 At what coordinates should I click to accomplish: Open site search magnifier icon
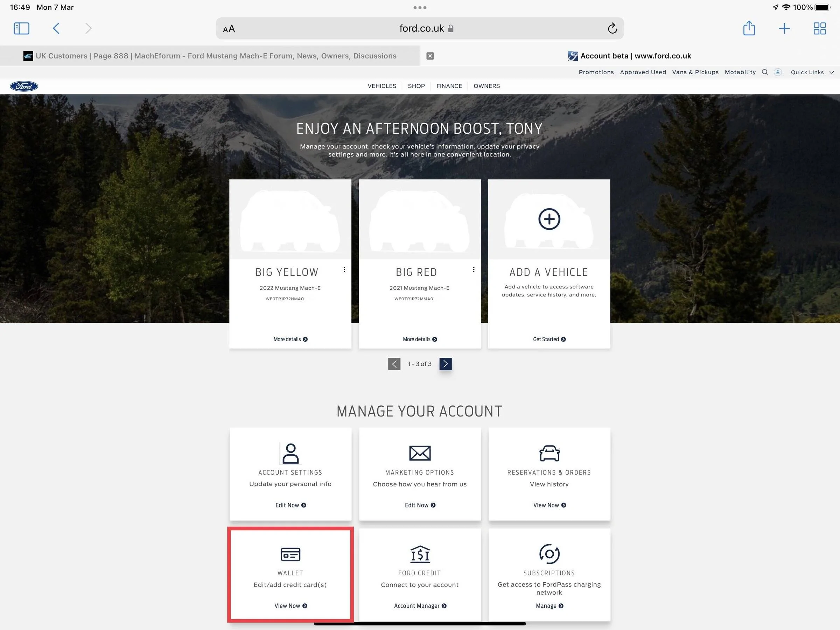(765, 72)
